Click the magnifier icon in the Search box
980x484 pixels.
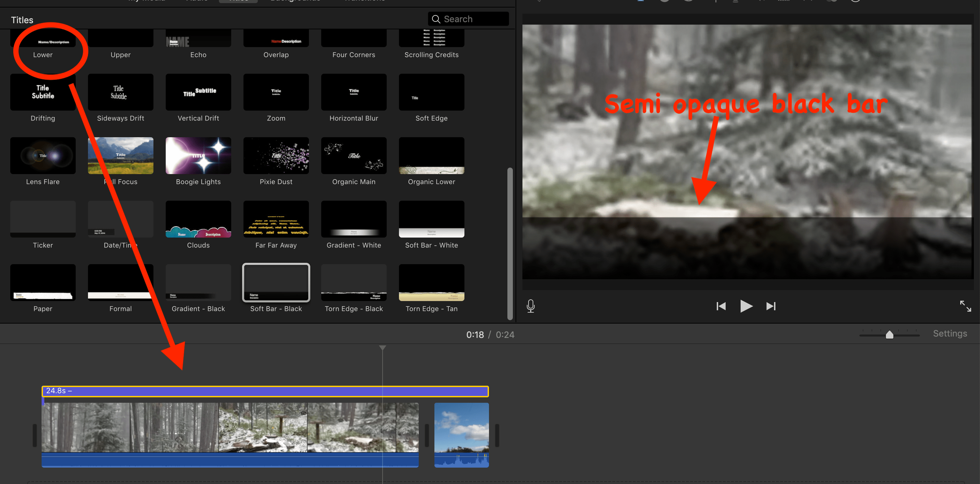pyautogui.click(x=436, y=19)
